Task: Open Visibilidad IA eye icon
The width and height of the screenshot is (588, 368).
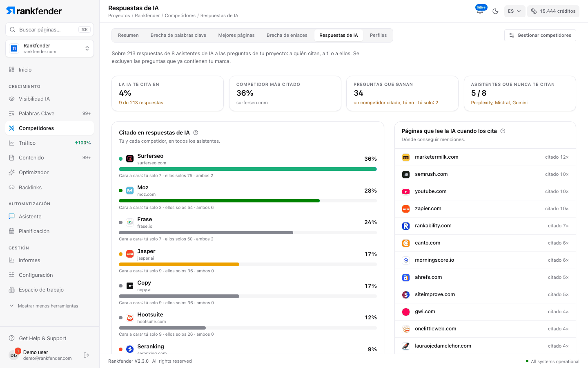Action: (11, 99)
